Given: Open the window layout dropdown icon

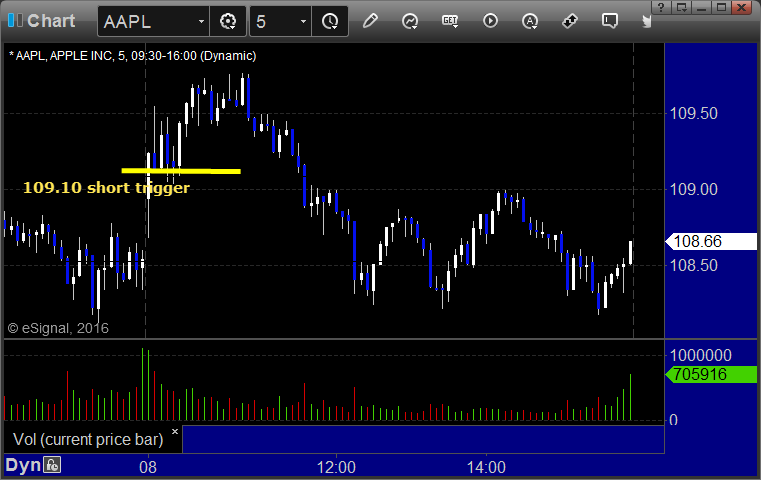Looking at the screenshot, I should 681,7.
